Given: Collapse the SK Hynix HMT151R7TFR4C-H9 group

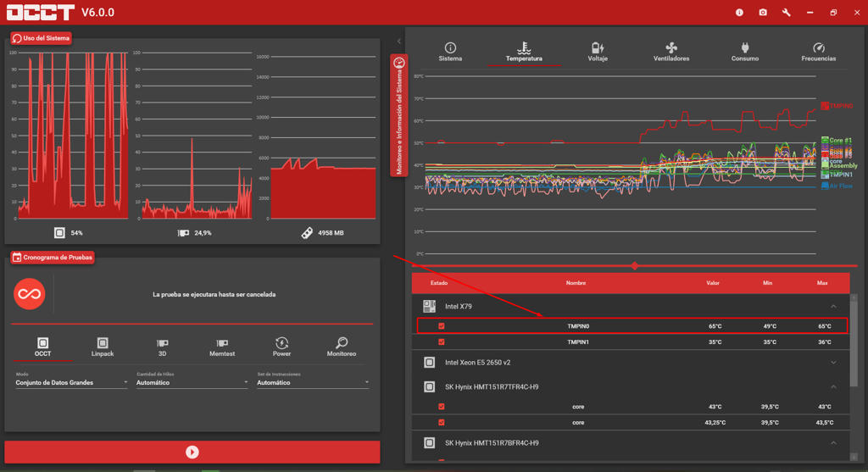Looking at the screenshot, I should point(833,386).
